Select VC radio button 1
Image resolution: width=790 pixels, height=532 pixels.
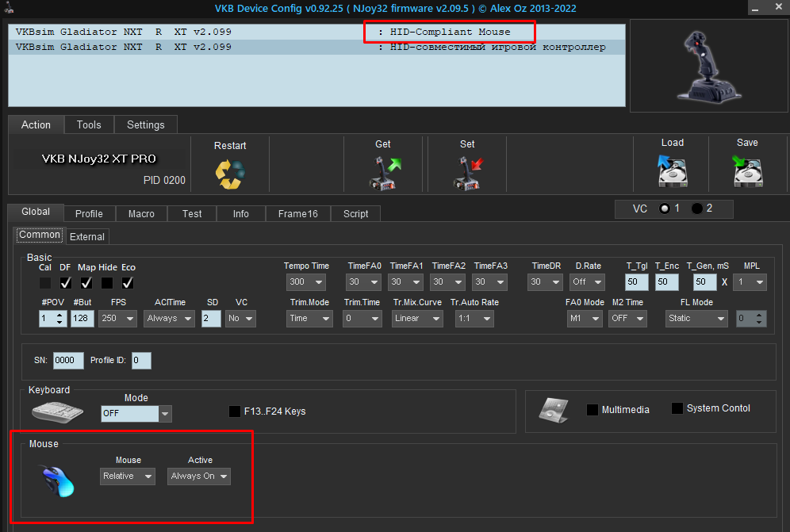coord(665,209)
